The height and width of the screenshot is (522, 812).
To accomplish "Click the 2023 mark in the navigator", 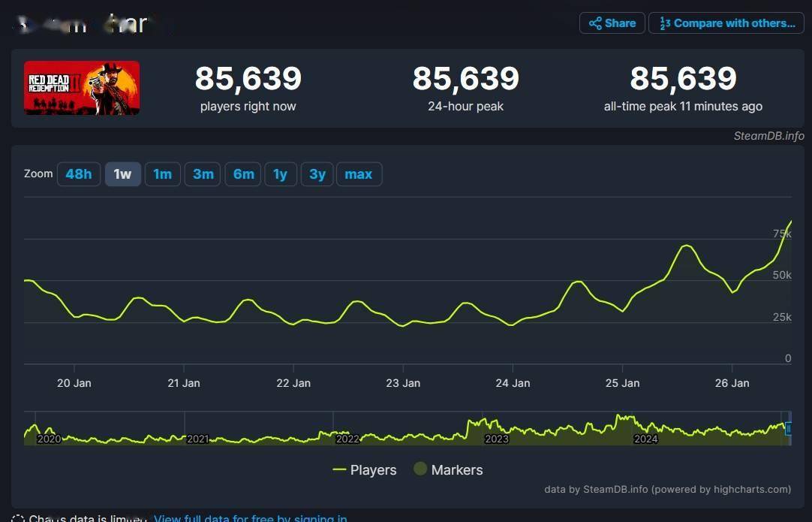I will 497,439.
